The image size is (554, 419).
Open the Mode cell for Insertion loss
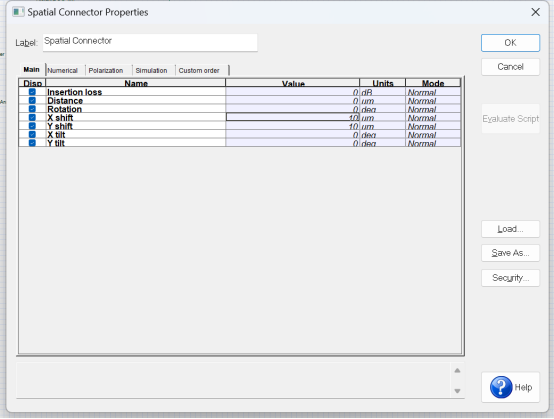click(433, 92)
